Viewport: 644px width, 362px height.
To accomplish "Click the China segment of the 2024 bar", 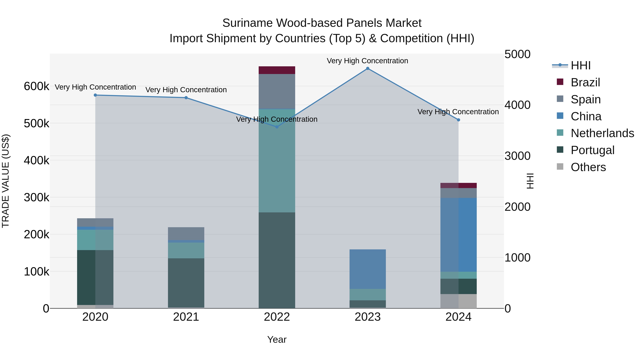I will (x=458, y=235).
